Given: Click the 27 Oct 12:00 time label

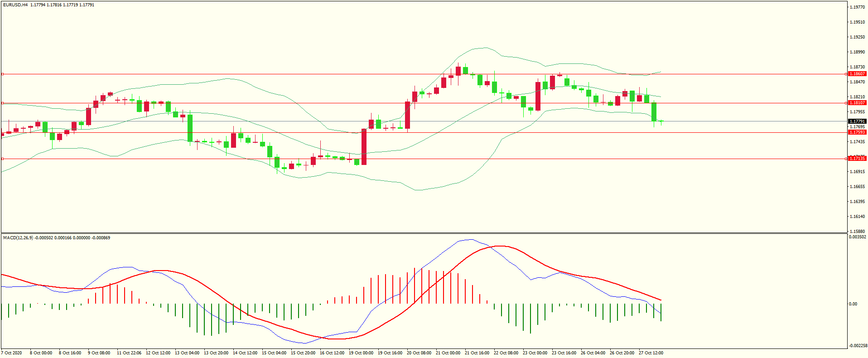Looking at the screenshot, I should [651, 353].
